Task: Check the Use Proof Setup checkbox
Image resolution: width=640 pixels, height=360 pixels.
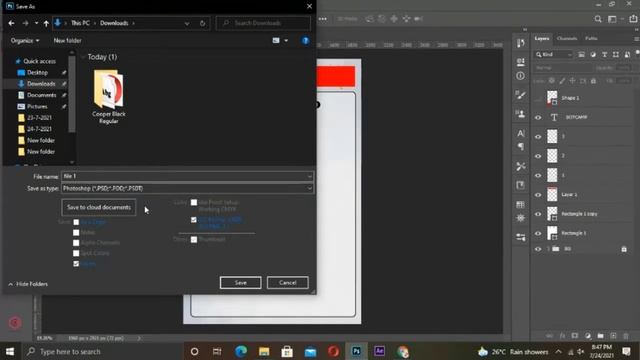Action: (x=194, y=202)
